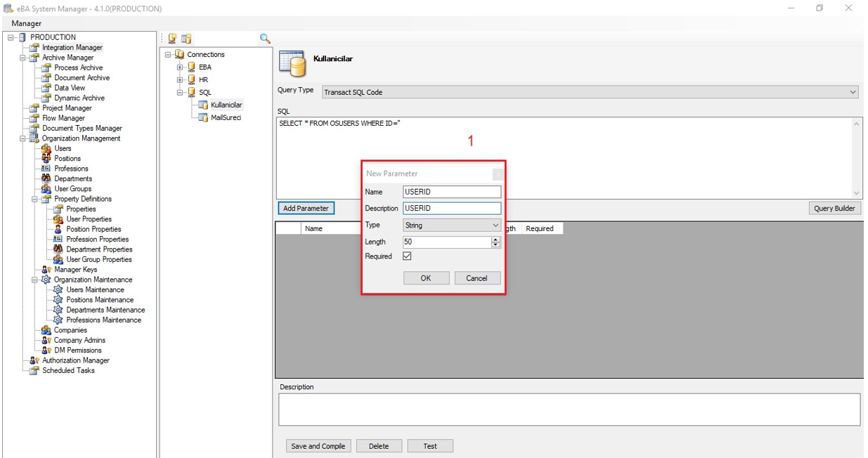The width and height of the screenshot is (868, 458).
Task: Open the Query Type combo box
Action: [590, 92]
